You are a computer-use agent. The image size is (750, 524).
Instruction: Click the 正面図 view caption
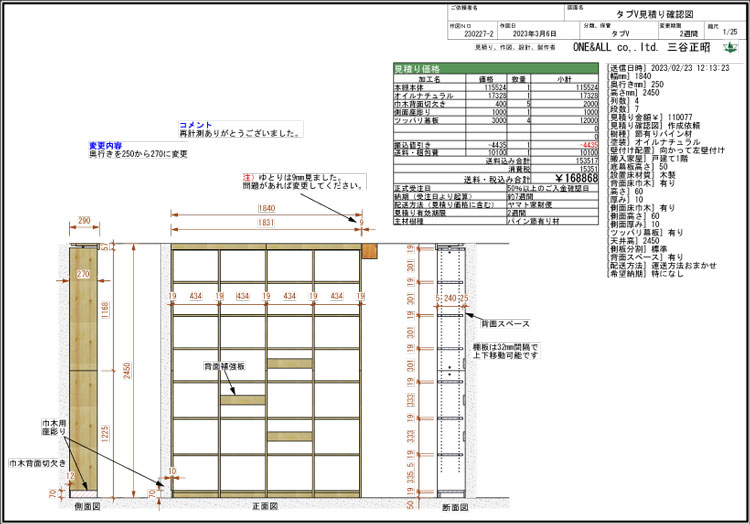point(265,507)
